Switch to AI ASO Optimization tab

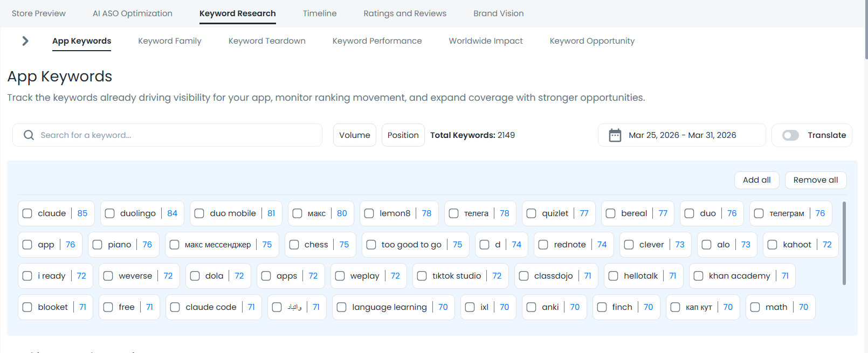pos(133,13)
